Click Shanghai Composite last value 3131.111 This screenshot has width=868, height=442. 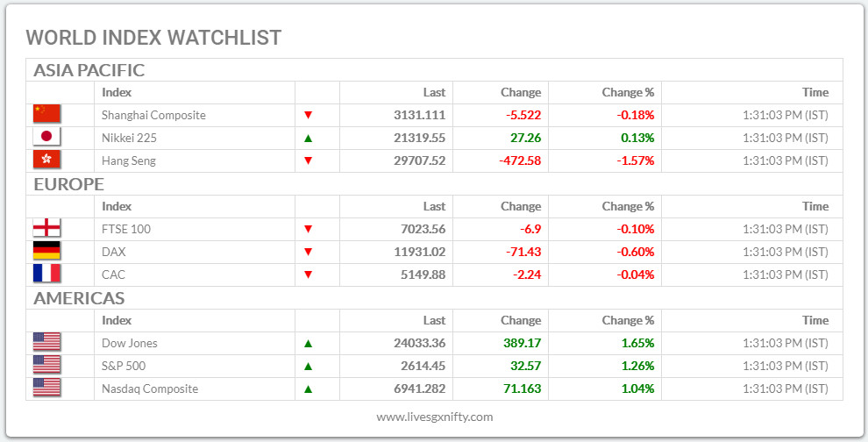pos(420,115)
